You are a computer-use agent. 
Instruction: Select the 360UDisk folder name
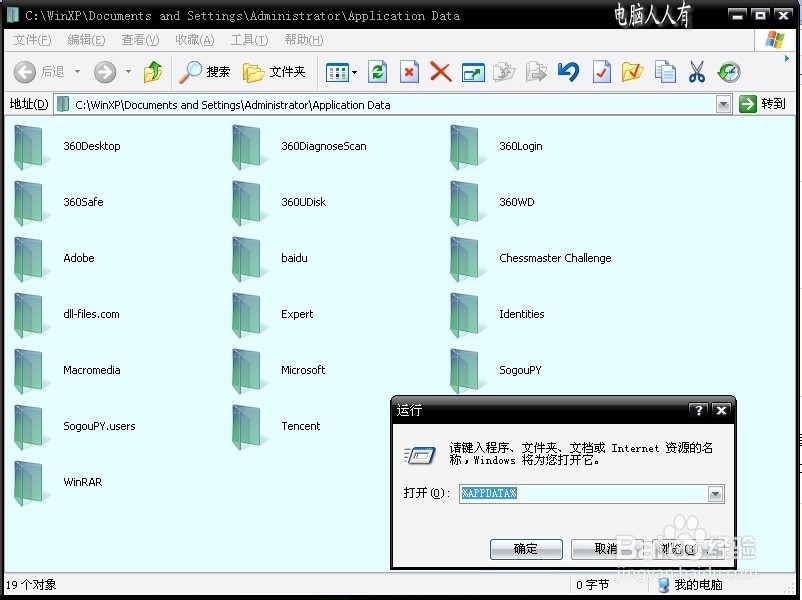[303, 202]
